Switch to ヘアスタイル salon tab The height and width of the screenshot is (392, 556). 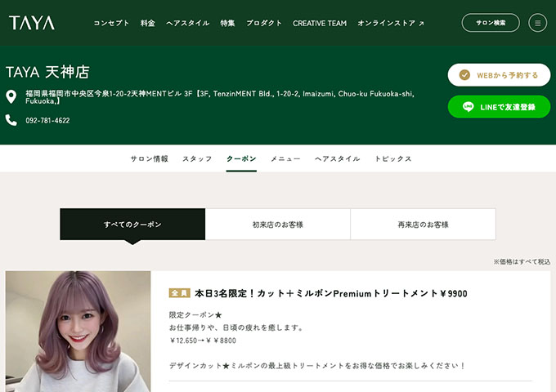point(337,158)
